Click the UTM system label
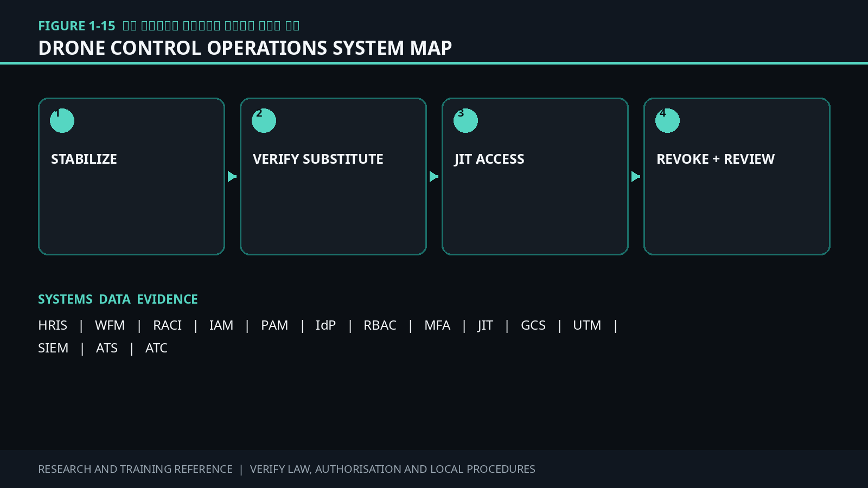Viewport: 868px width, 488px height. 587,325
